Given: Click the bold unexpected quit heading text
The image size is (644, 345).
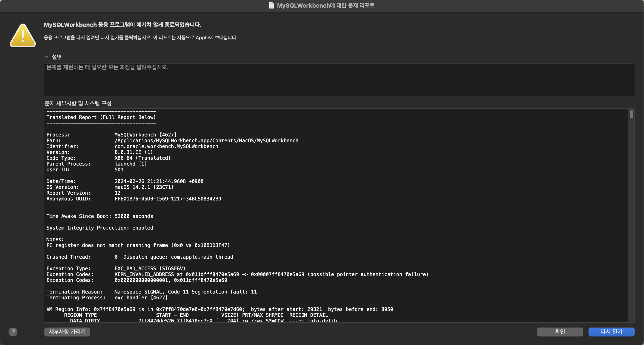Looking at the screenshot, I should pos(122,25).
